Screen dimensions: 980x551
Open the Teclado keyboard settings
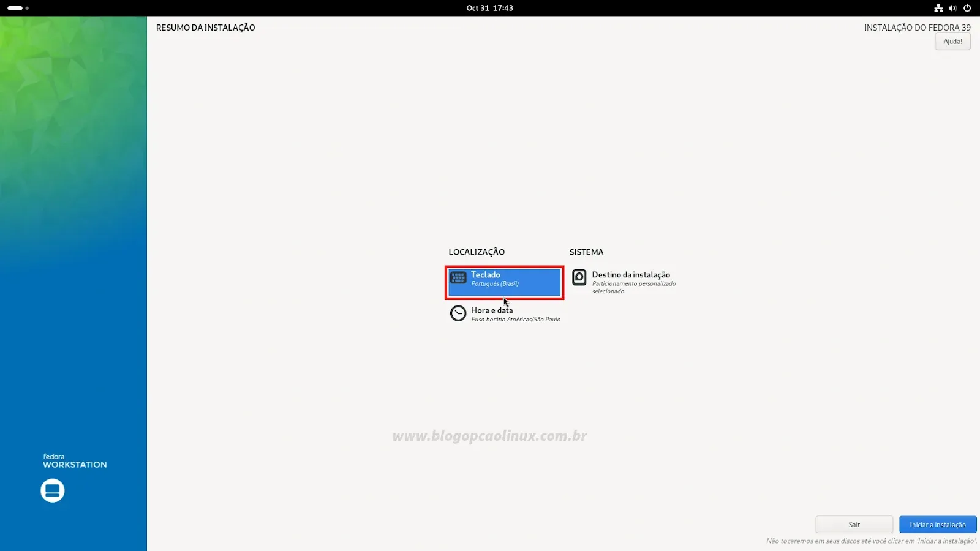click(504, 282)
